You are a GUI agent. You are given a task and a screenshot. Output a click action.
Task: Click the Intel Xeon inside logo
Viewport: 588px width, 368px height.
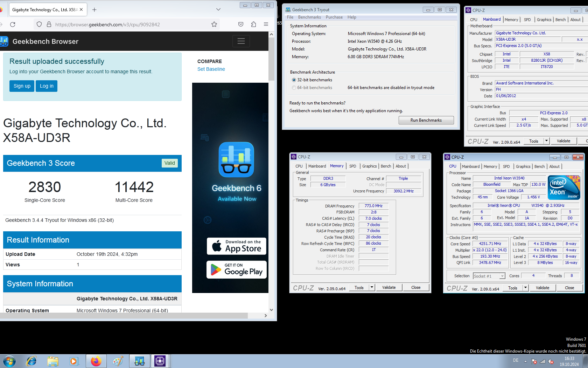pyautogui.click(x=564, y=188)
